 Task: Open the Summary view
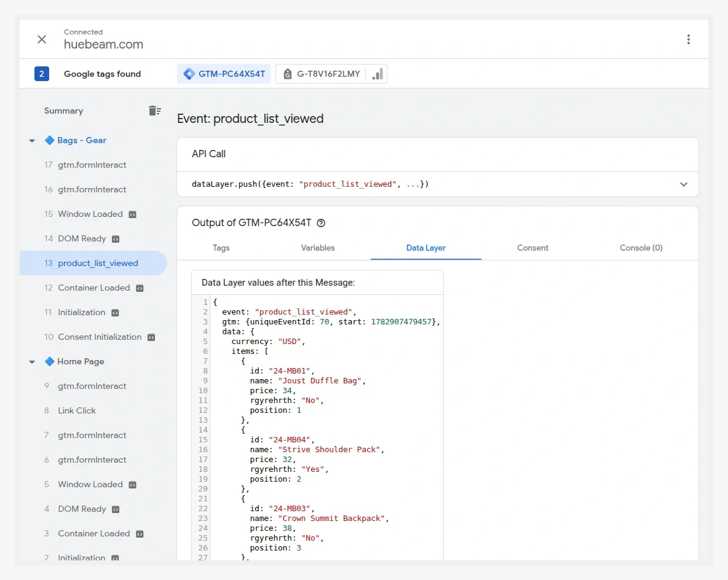[63, 111]
